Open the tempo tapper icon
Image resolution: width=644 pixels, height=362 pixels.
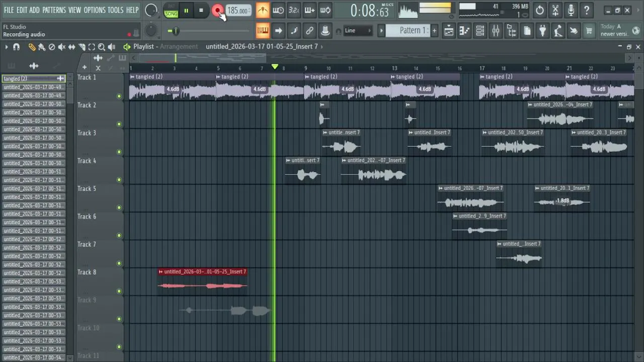click(558, 31)
